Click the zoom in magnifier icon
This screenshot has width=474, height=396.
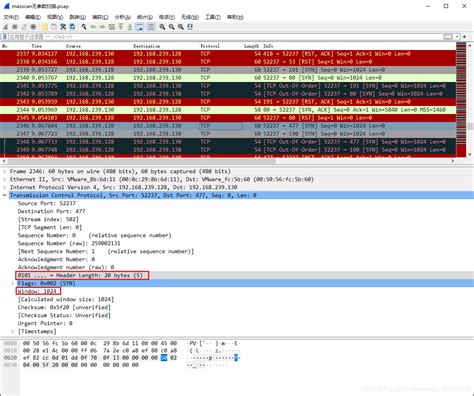tap(162, 27)
